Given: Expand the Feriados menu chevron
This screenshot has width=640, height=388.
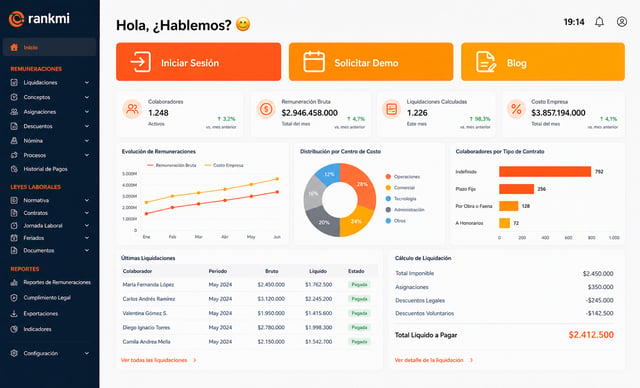Looking at the screenshot, I should click(87, 238).
